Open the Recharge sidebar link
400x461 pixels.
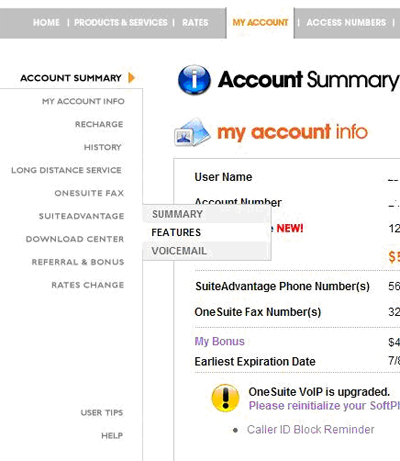coord(99,124)
